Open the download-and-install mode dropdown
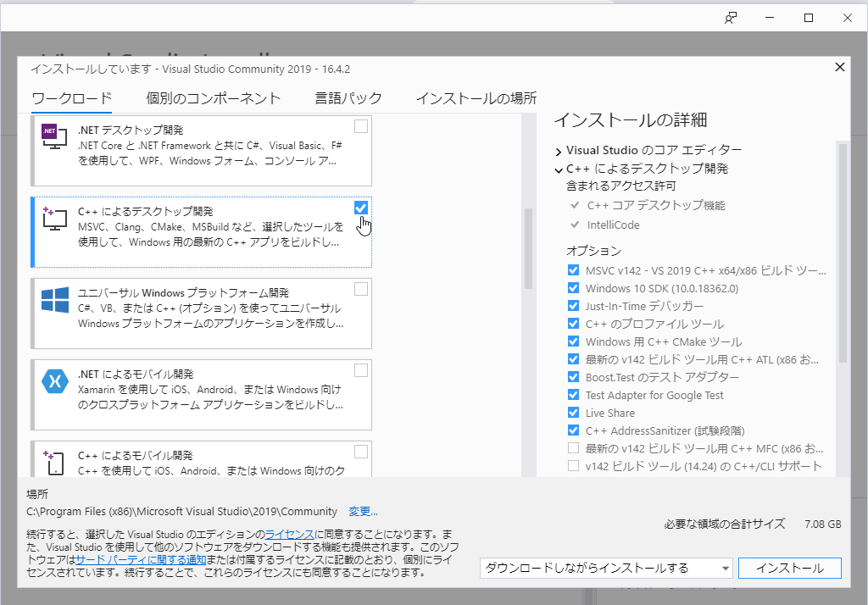The width and height of the screenshot is (868, 605). [725, 568]
